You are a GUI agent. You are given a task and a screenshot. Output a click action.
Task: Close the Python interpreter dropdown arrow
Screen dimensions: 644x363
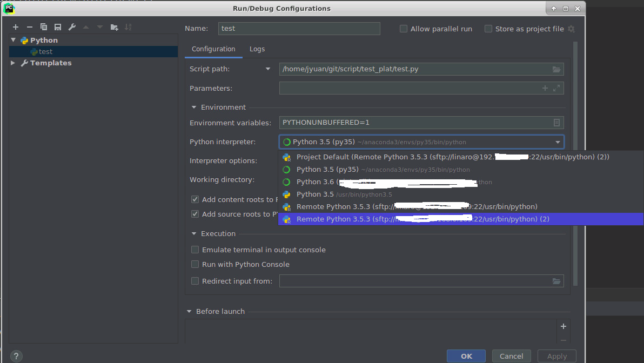558,142
